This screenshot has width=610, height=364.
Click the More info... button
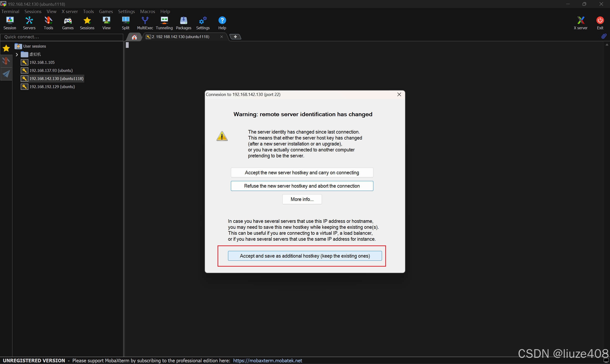point(302,199)
